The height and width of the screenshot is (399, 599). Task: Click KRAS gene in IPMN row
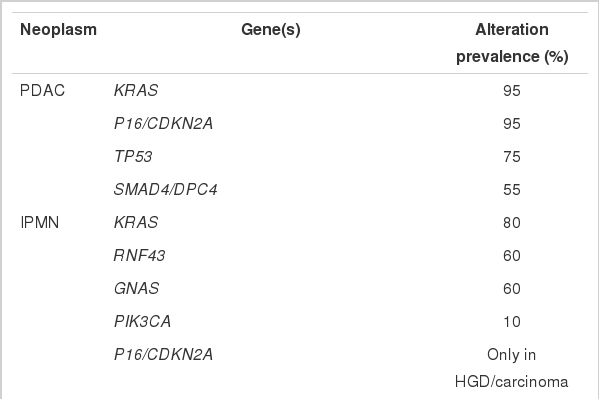coord(136,222)
